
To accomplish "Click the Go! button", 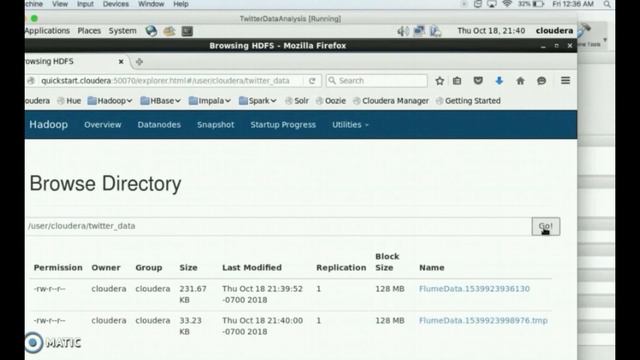I will pyautogui.click(x=546, y=226).
